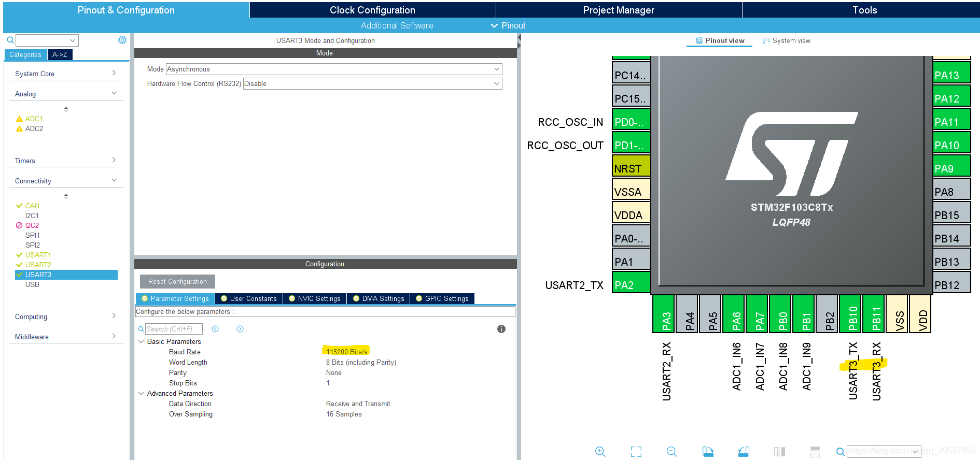Rotate pinout clockwise icon
980x460 pixels.
(708, 451)
